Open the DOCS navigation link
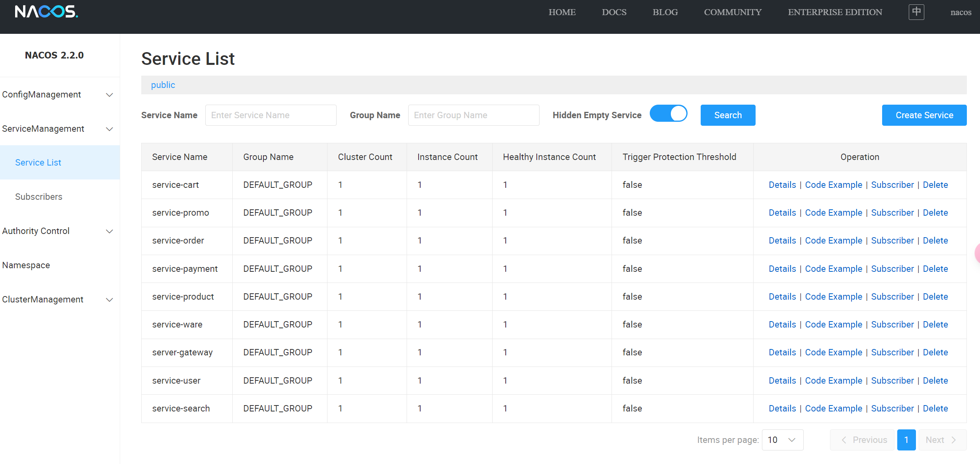 [614, 12]
